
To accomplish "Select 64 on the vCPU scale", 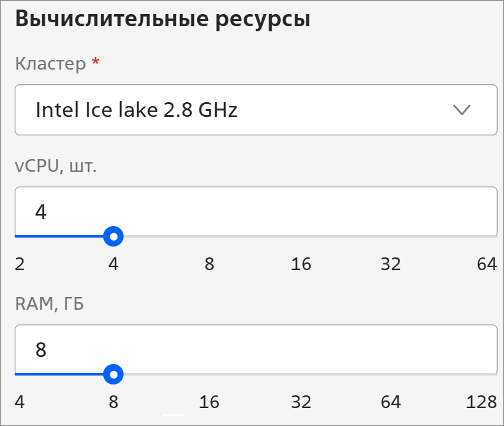I will pos(486,264).
